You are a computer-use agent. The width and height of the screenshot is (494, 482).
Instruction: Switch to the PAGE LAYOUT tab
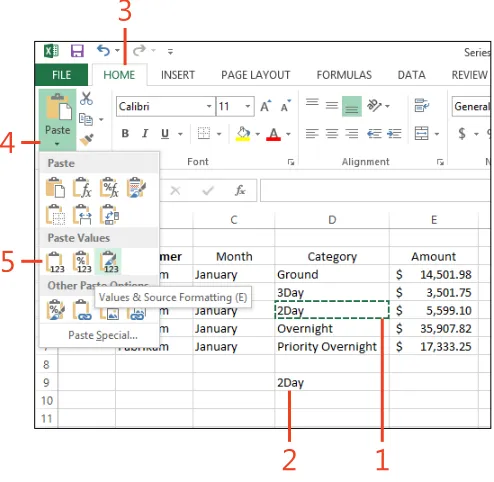256,75
